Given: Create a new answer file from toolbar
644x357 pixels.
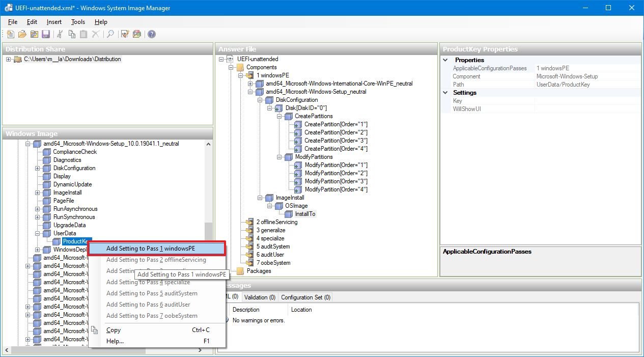Looking at the screenshot, I should coord(11,34).
